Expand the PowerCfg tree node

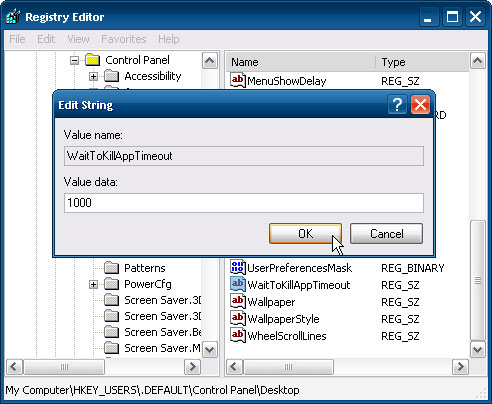click(94, 285)
